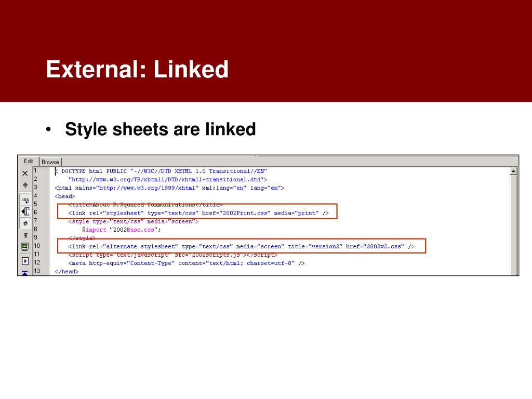The image size is (532, 399).
Task: Click line number 6 in gutter
Action: [35, 212]
